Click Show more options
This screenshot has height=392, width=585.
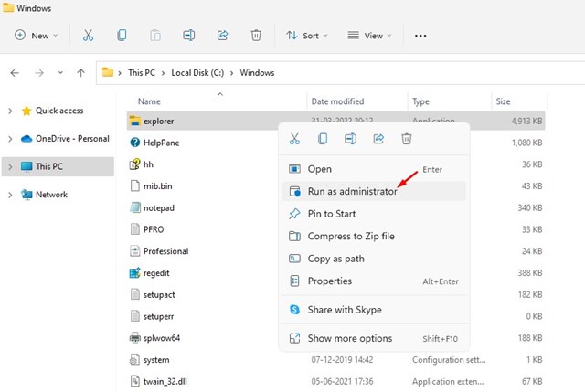[x=374, y=338]
